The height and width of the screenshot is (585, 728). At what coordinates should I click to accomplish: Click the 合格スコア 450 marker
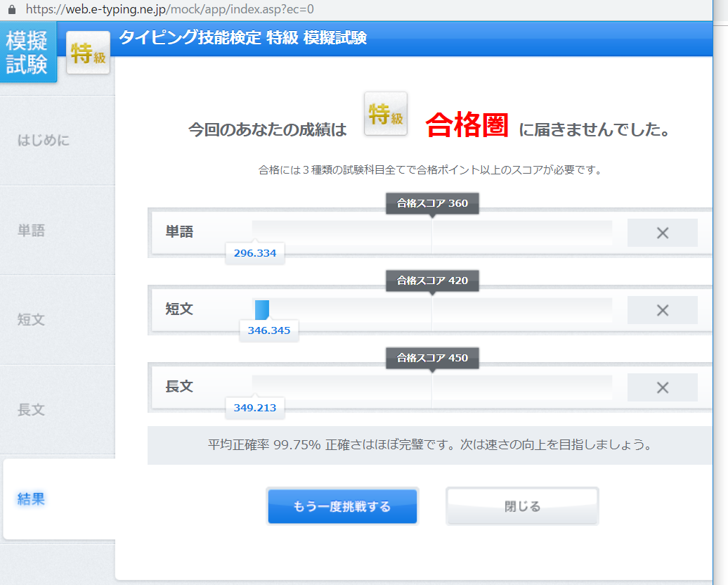click(432, 358)
